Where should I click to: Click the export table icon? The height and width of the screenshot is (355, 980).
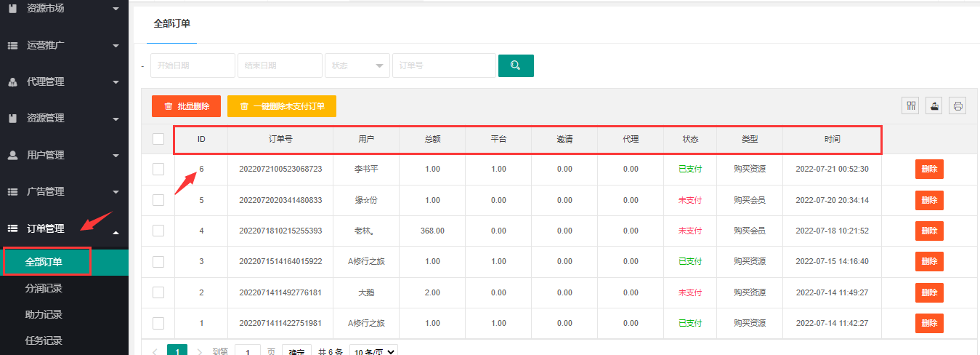pyautogui.click(x=934, y=105)
